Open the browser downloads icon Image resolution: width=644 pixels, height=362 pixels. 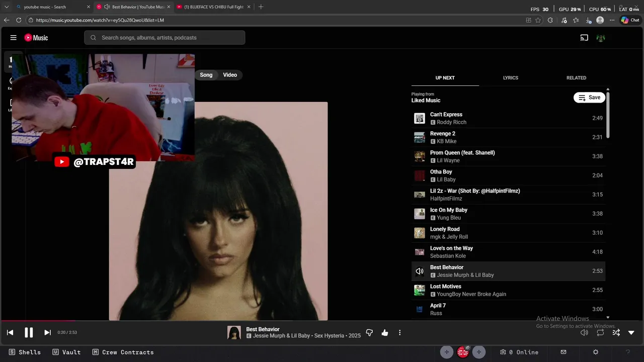pyautogui.click(x=589, y=20)
